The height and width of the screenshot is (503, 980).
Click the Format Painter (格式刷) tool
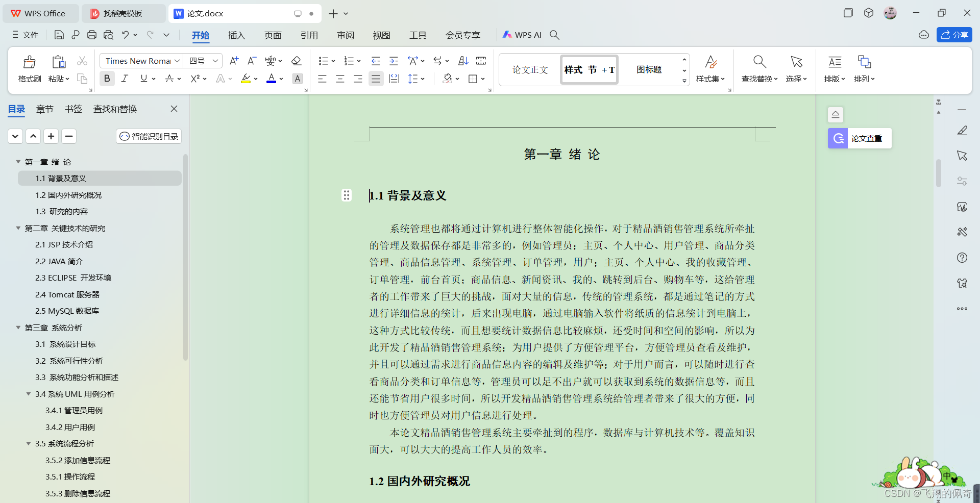(x=30, y=69)
